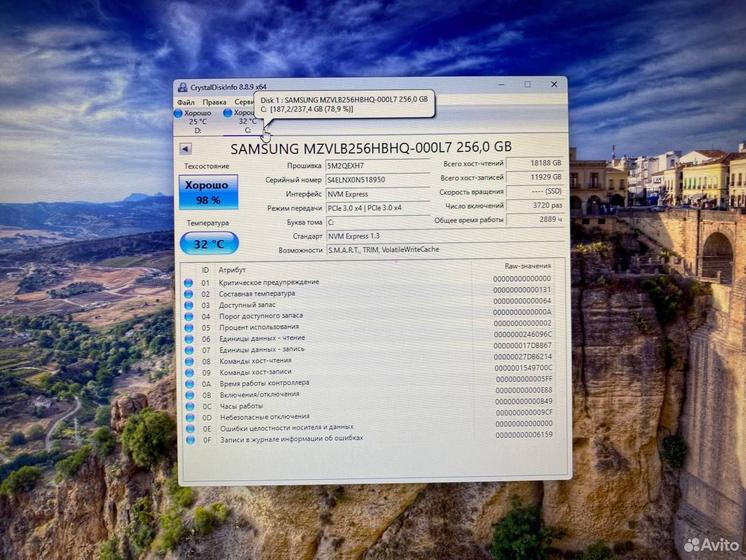This screenshot has height=560, width=746.
Task: Click raw value 00000000000064
Action: (x=522, y=301)
